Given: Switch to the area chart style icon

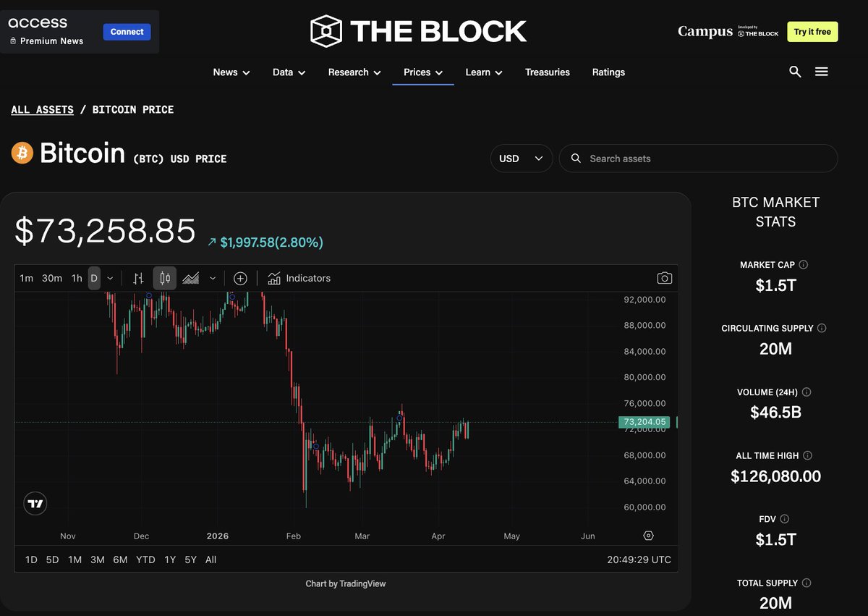Looking at the screenshot, I should (191, 278).
